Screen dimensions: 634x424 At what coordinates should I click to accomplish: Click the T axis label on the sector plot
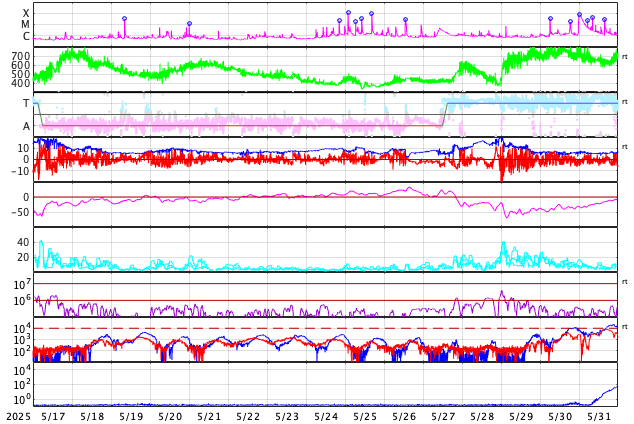[26, 103]
